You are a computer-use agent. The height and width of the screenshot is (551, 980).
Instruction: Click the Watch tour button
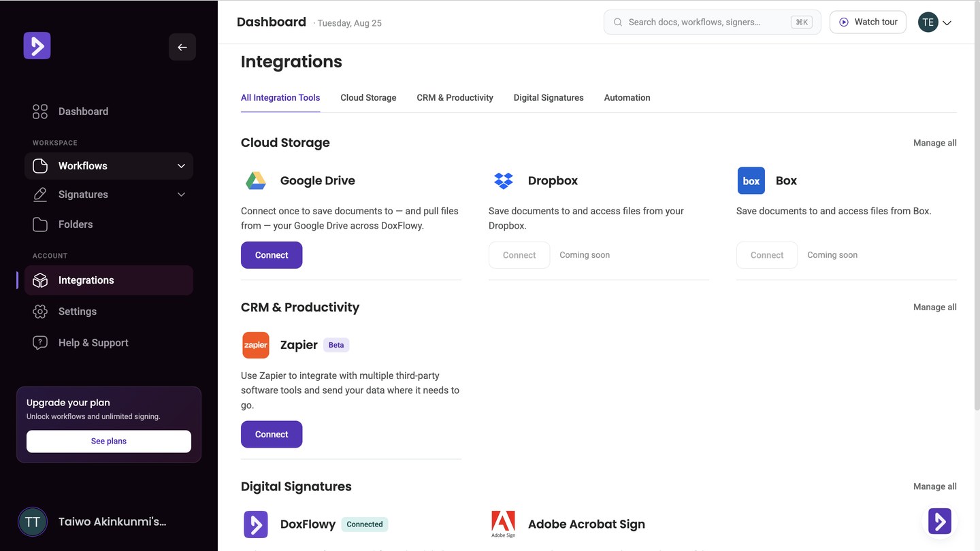pyautogui.click(x=868, y=22)
